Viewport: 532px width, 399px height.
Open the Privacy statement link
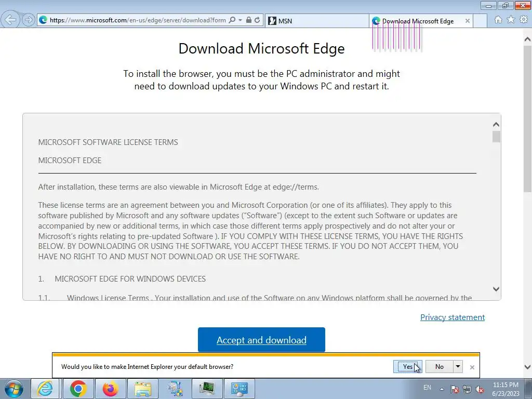pos(453,317)
